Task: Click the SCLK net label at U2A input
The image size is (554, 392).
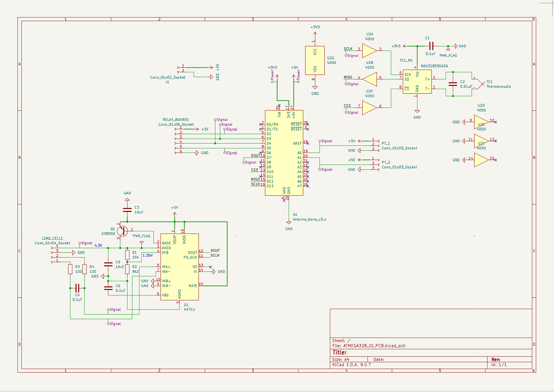Action: (348, 49)
